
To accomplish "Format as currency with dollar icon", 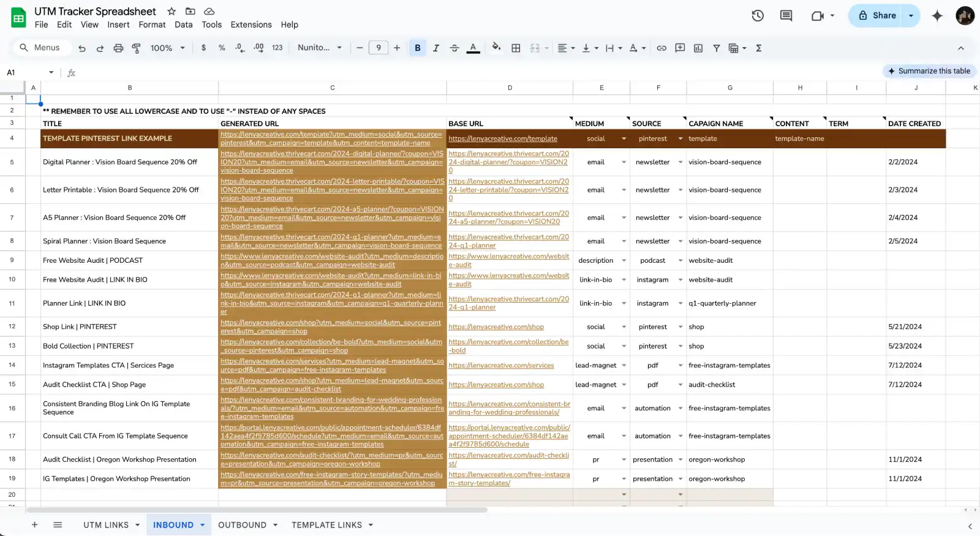I will tap(203, 48).
